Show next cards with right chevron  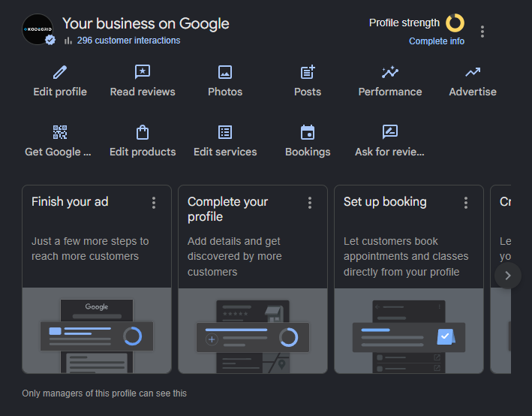508,276
